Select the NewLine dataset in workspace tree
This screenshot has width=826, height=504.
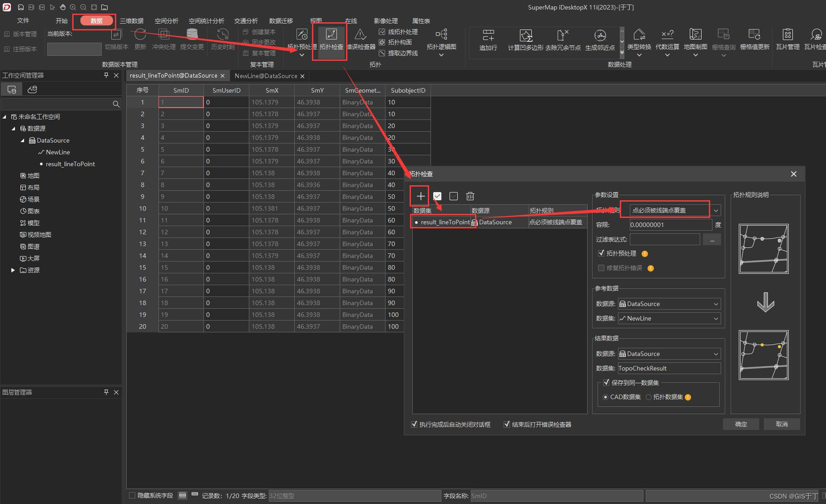click(x=58, y=152)
